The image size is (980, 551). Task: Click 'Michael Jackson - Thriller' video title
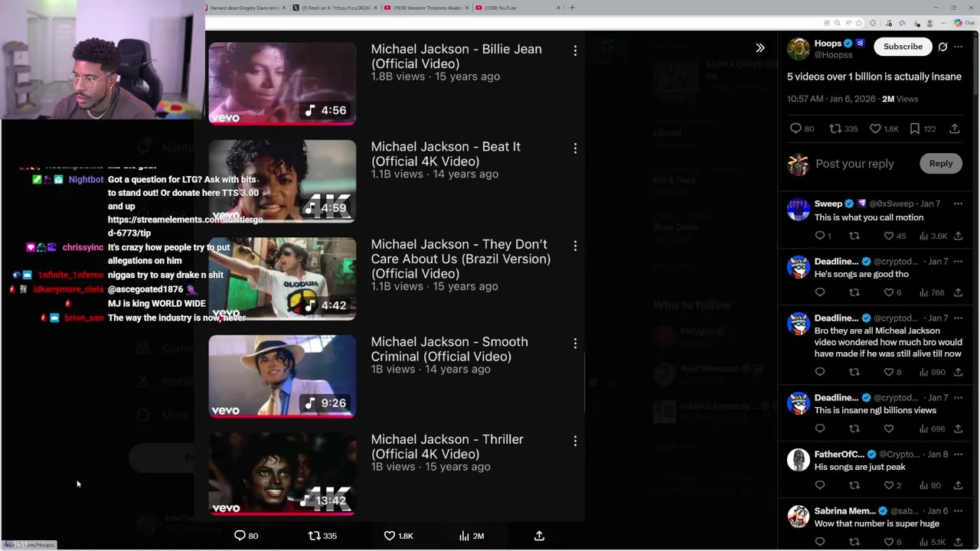[x=447, y=446]
